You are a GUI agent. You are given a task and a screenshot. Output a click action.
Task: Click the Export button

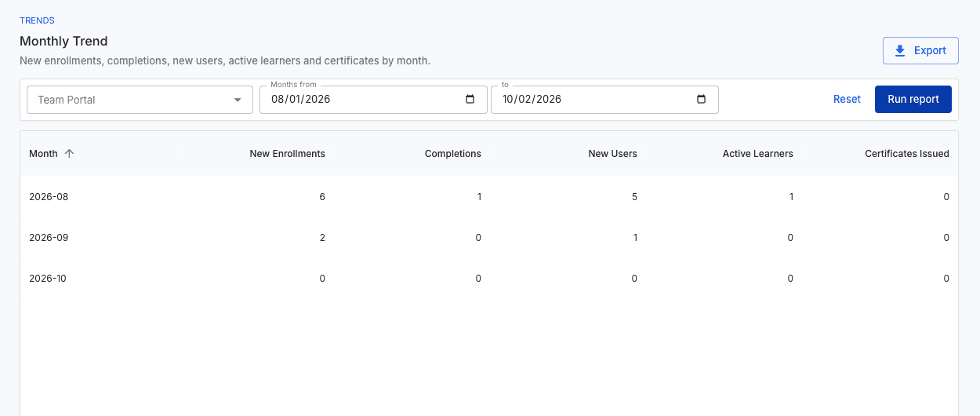920,50
